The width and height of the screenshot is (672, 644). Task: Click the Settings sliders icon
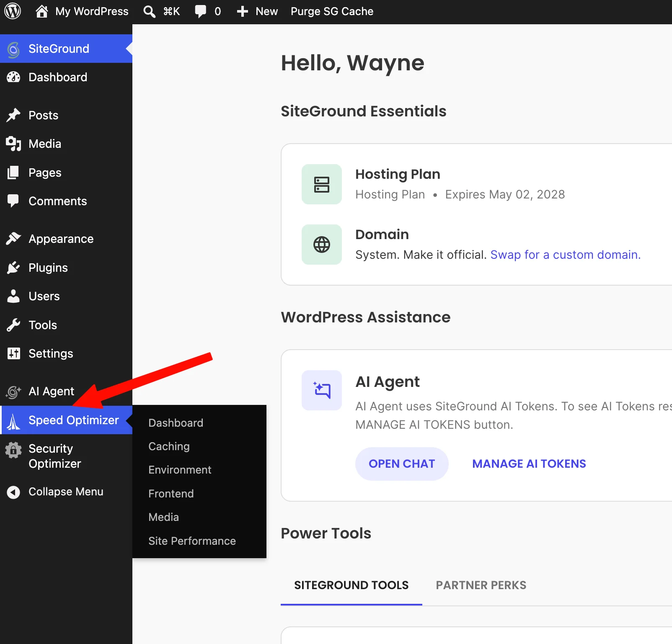pyautogui.click(x=13, y=353)
